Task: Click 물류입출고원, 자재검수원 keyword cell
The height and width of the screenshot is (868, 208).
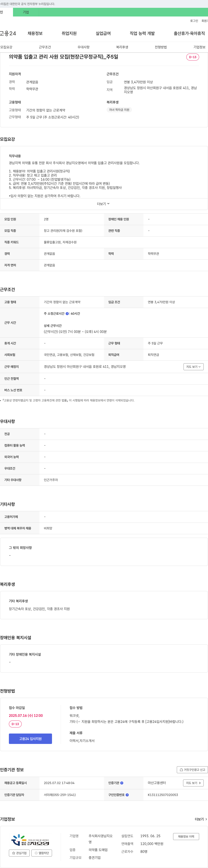Action: (60, 242)
